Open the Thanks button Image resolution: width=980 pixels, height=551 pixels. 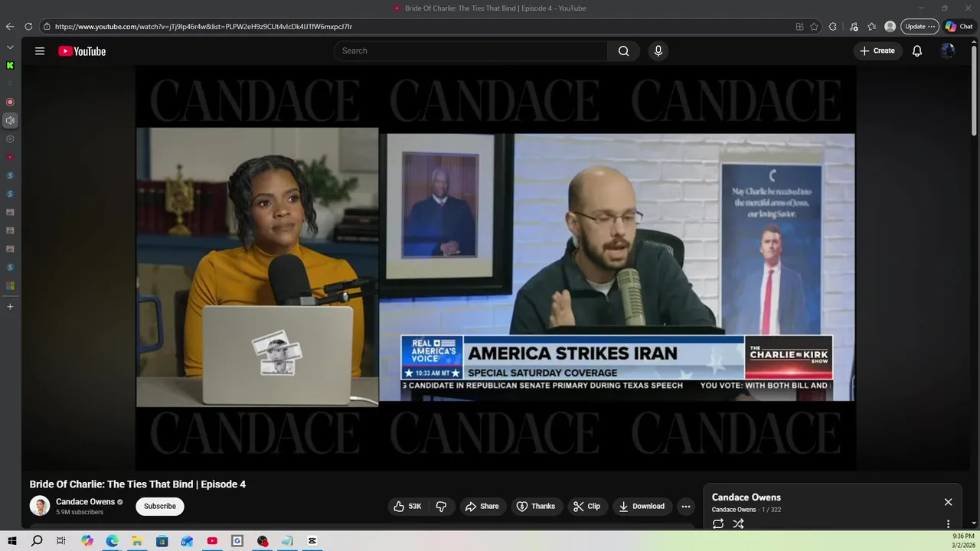(536, 506)
